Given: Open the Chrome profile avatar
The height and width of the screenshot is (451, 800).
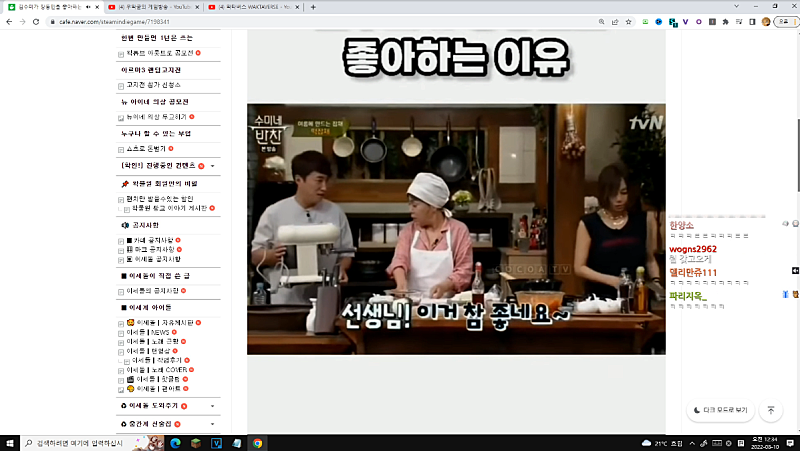Looking at the screenshot, I should click(x=765, y=22).
